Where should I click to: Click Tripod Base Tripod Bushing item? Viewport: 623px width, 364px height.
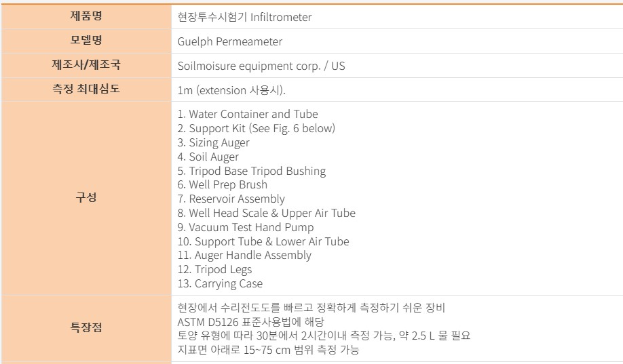tap(252, 171)
